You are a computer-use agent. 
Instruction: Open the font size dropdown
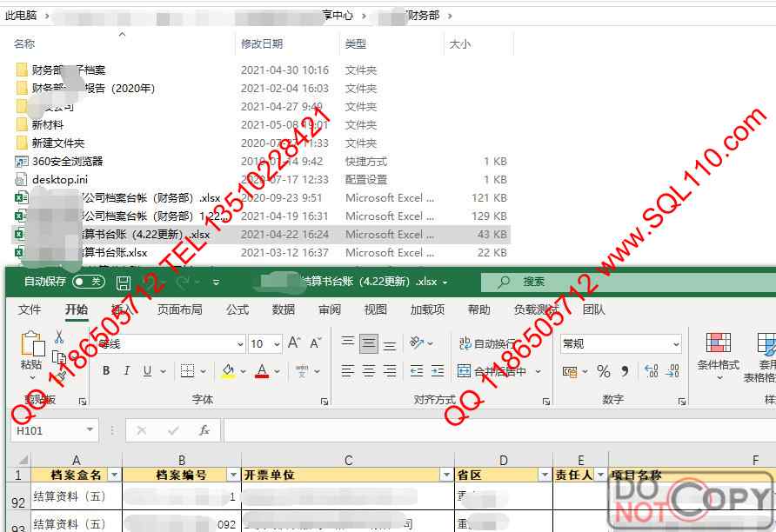tap(277, 344)
